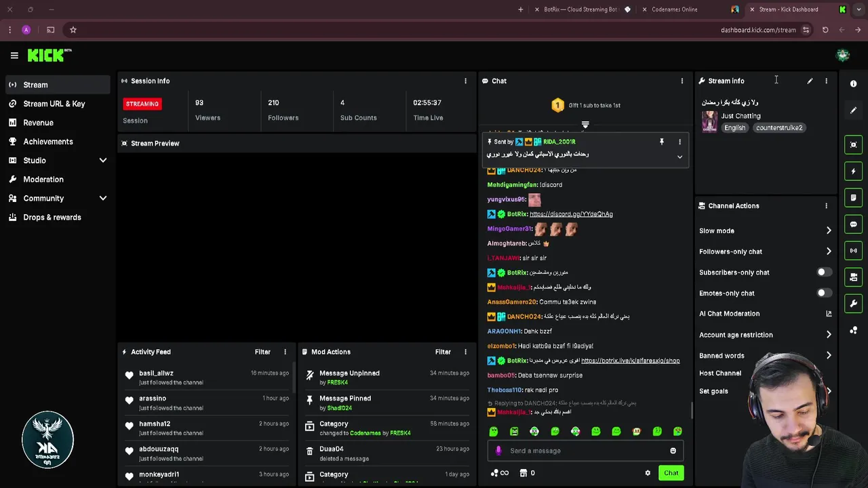This screenshot has width=868, height=488.
Task: Toggle the chat widget in right sidebar
Action: 854,224
